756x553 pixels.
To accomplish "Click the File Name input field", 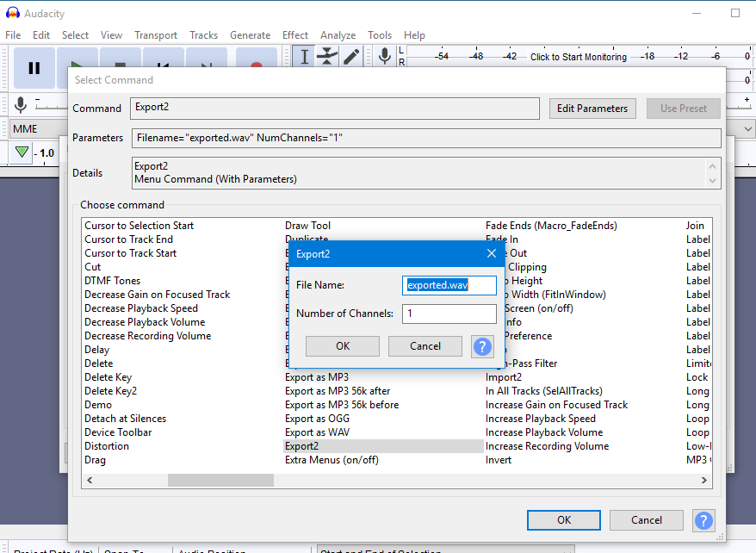I will (x=449, y=285).
